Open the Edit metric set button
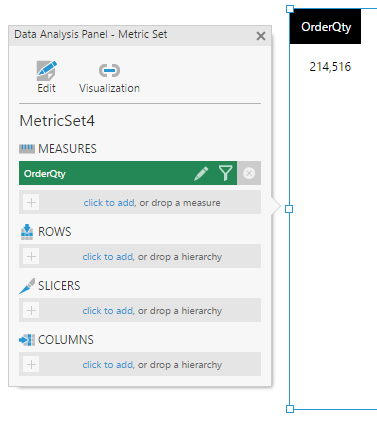Viewport: 377px width, 421px height. click(x=46, y=77)
